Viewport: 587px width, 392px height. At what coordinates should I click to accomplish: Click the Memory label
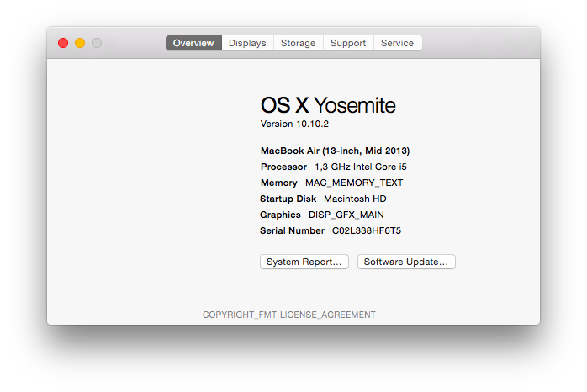(x=279, y=183)
